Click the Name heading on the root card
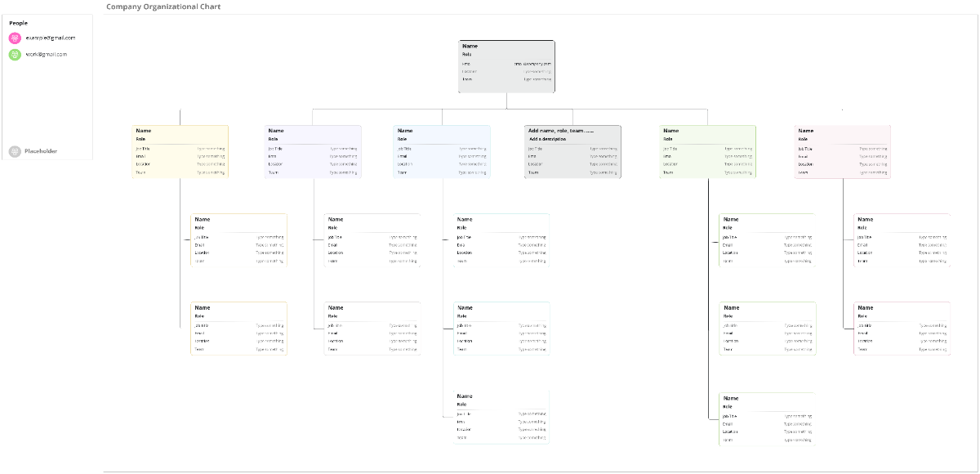980x474 pixels. pos(470,47)
